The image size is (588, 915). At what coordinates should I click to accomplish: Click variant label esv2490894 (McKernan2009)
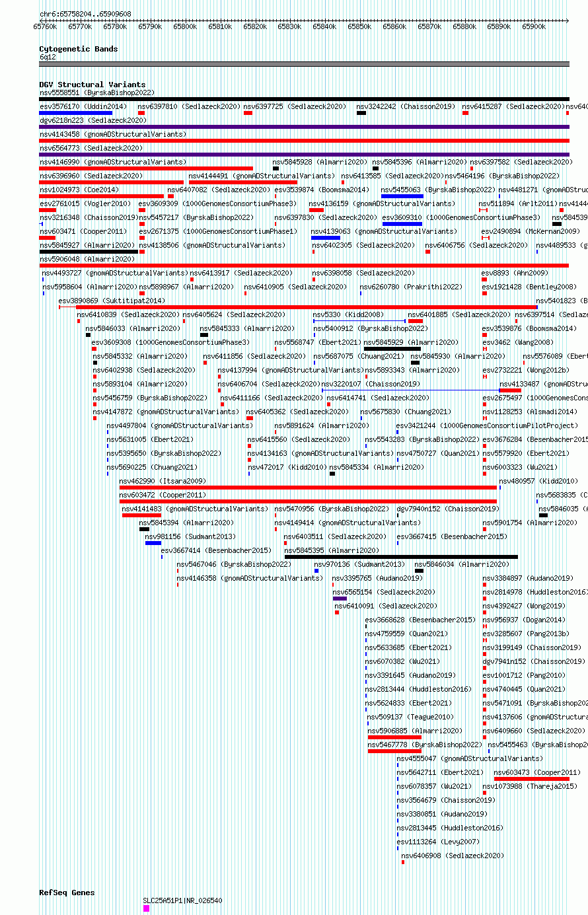click(531, 231)
